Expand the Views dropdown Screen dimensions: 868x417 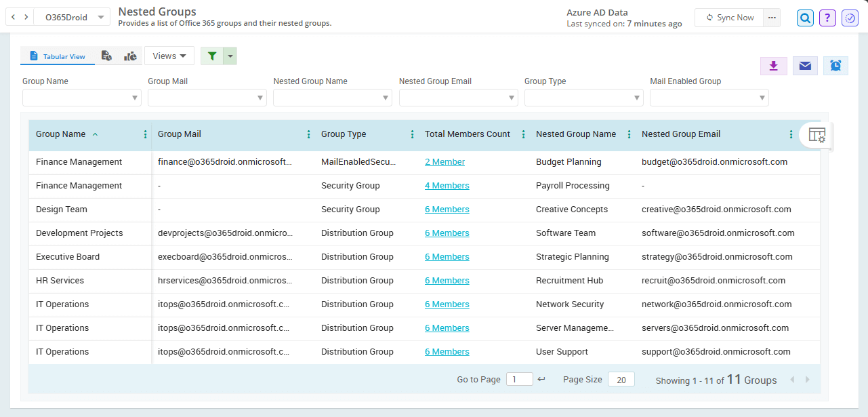[x=169, y=56]
